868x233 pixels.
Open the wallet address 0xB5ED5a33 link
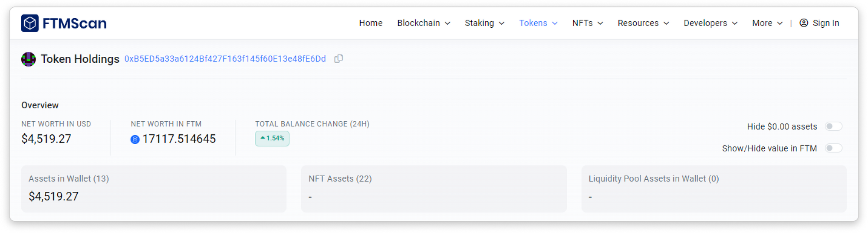tap(225, 59)
